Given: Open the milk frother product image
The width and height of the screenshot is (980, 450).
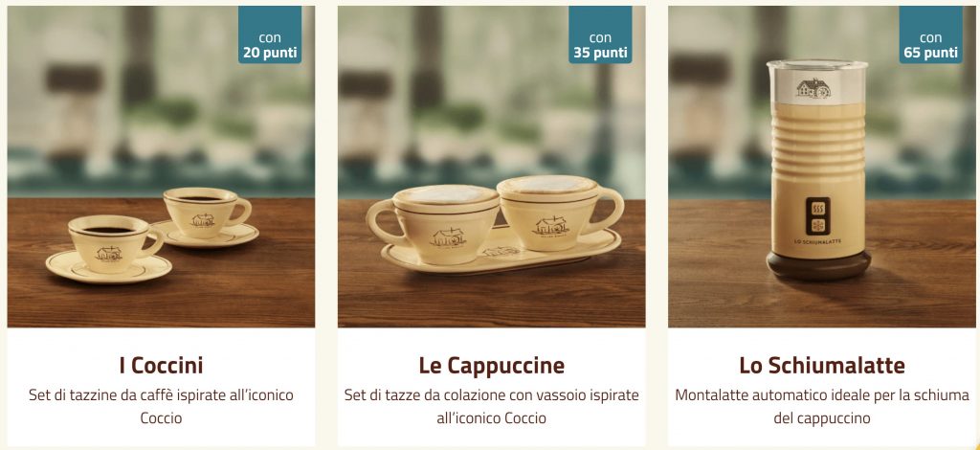Looking at the screenshot, I should pos(822,167).
